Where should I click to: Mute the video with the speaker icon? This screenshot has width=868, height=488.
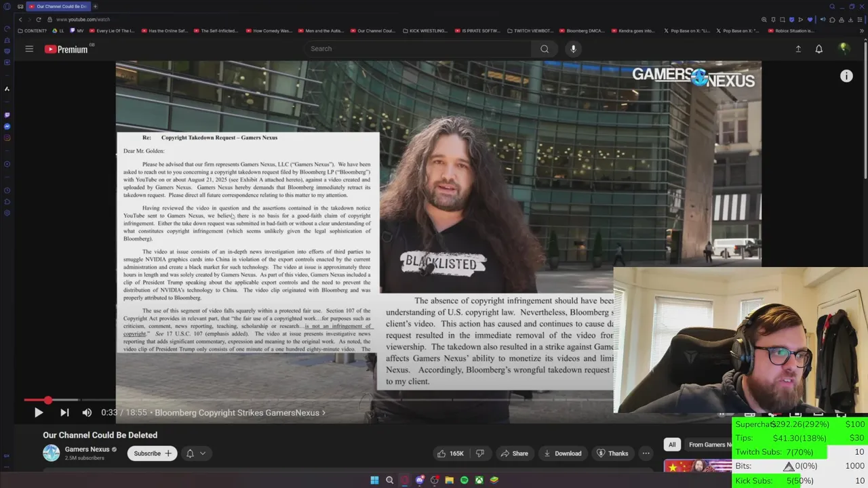87,412
